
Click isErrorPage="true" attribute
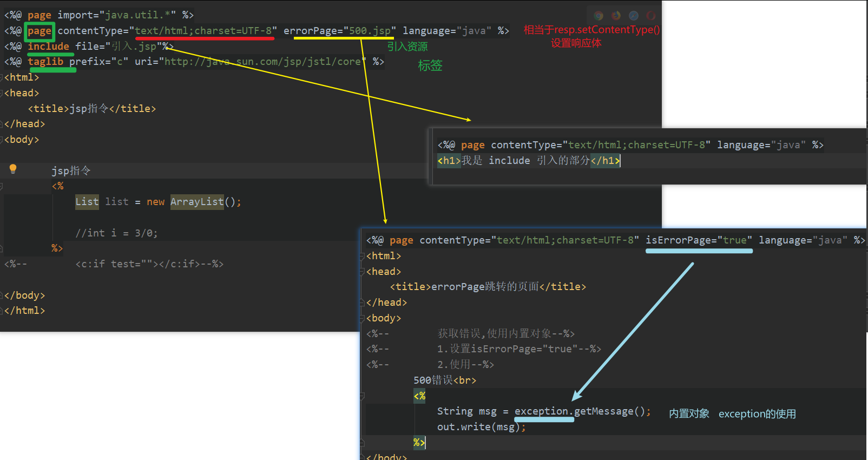click(x=699, y=240)
